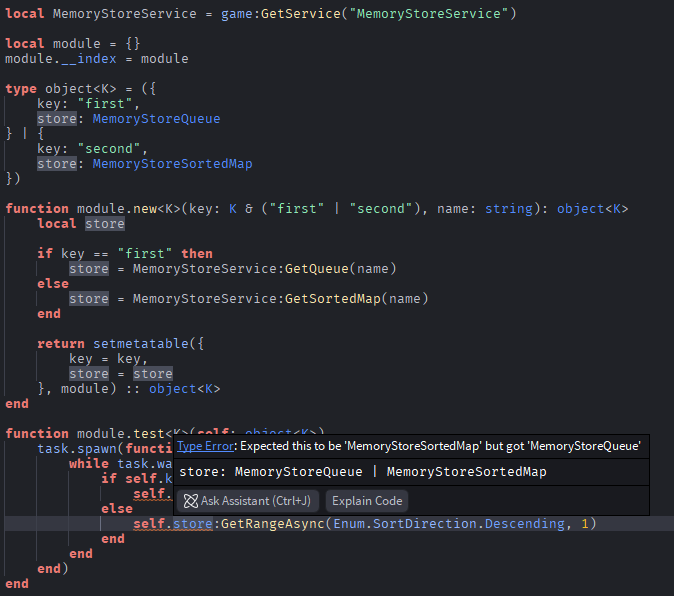The height and width of the screenshot is (596, 674).
Task: Click the Ask Assistant (Ctrl+J) button
Action: tap(248, 501)
